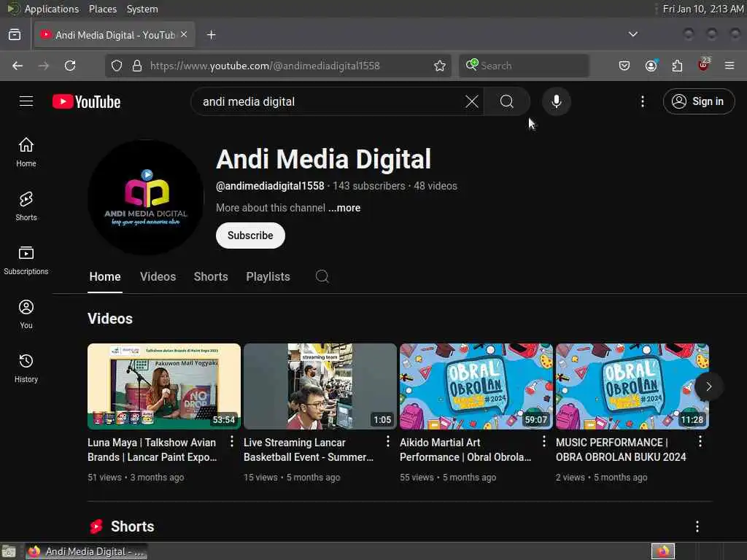Screen dimensions: 747x560
Task: Open options menu for Live Streaming Lancar video
Action: tap(388, 442)
